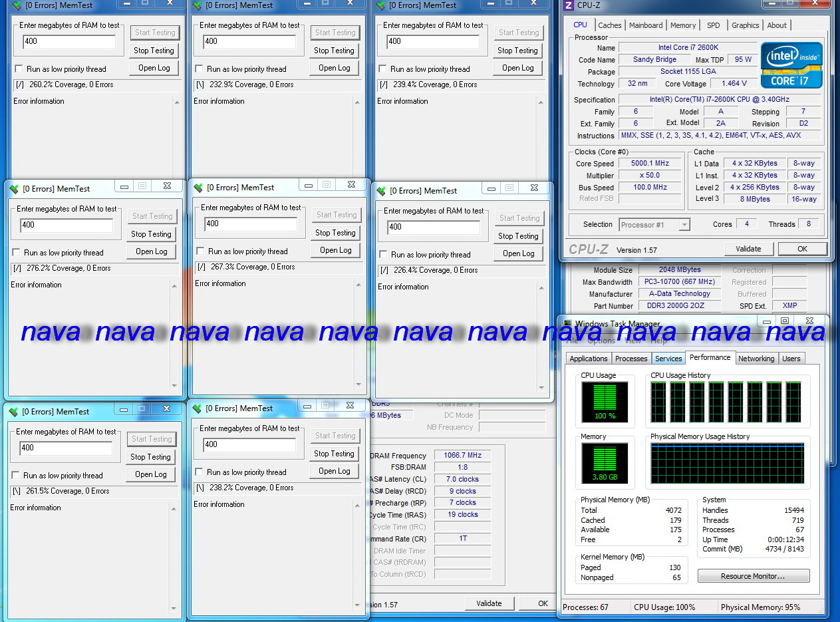
Task: Select the Performance tab in Task Manager
Action: point(710,357)
